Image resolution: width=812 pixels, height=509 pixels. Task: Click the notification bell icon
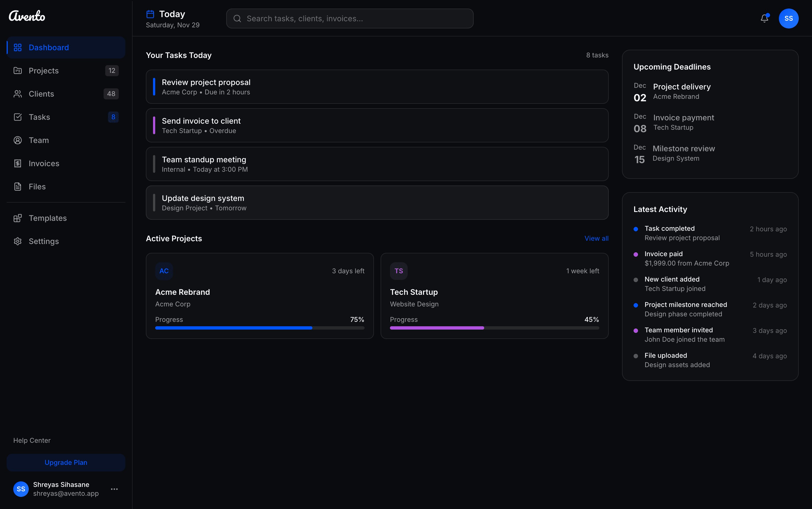[764, 18]
